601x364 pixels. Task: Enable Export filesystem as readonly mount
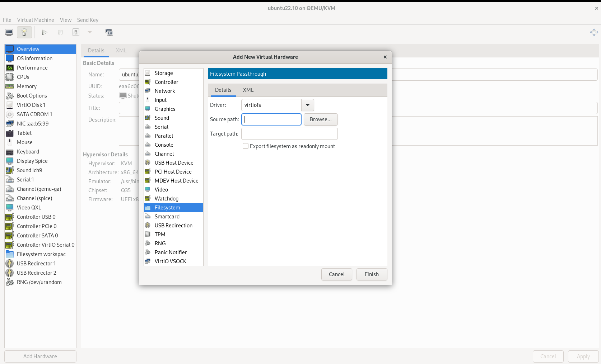(246, 146)
